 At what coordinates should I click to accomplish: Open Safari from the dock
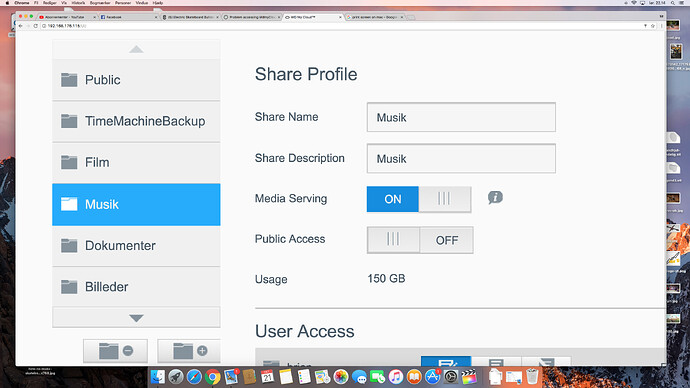point(194,377)
